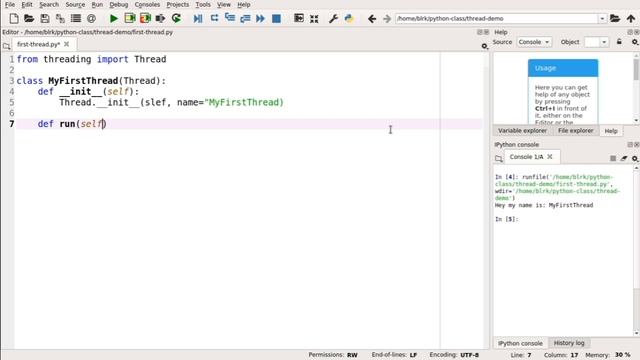The height and width of the screenshot is (360, 640).
Task: Click editor line 5 Thread.__init__ code
Action: (171, 102)
